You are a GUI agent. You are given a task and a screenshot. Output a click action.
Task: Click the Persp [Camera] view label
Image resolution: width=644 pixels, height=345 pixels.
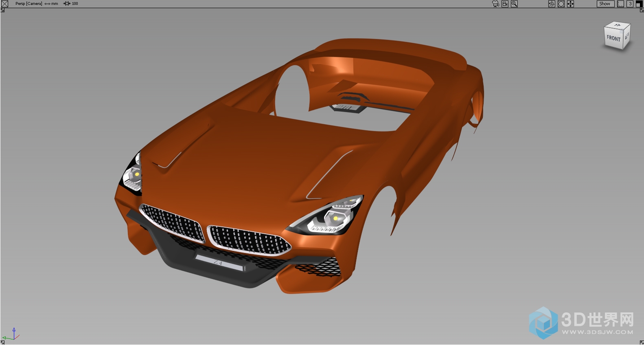(28, 4)
